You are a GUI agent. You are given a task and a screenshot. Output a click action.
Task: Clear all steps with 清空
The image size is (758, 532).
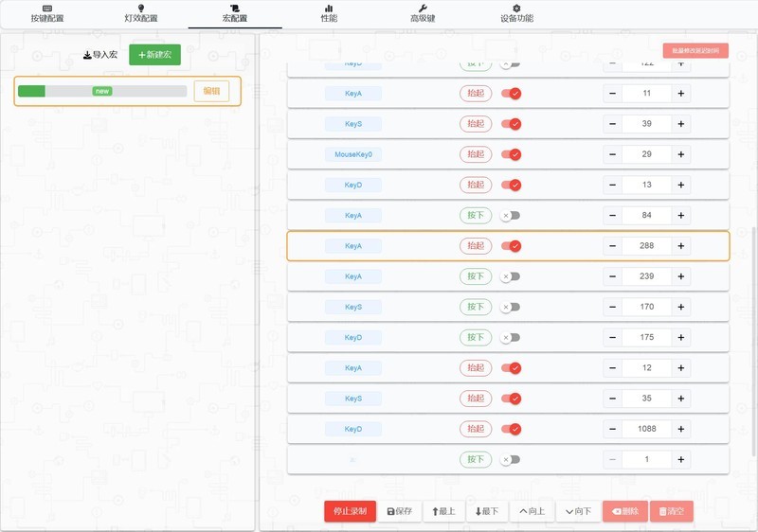point(672,511)
